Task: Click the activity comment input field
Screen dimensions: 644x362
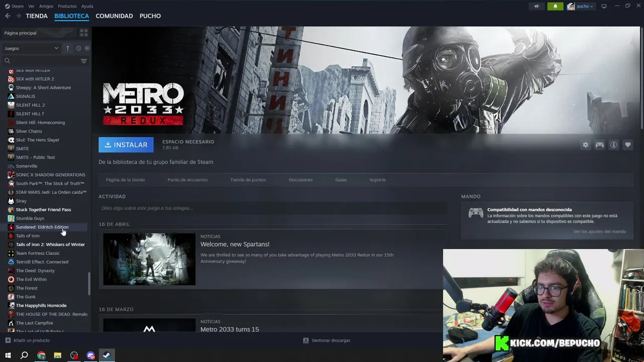Action: pos(272,208)
